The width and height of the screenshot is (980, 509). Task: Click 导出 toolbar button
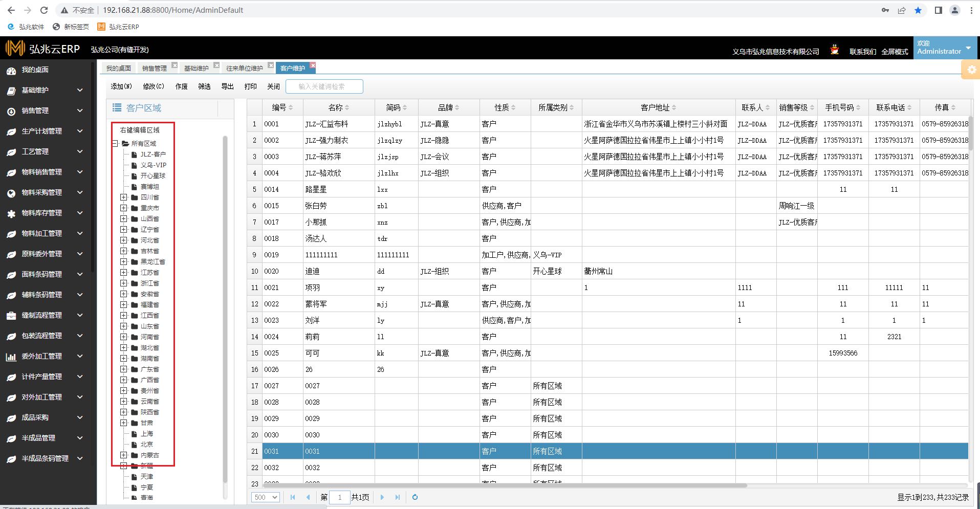tap(228, 86)
